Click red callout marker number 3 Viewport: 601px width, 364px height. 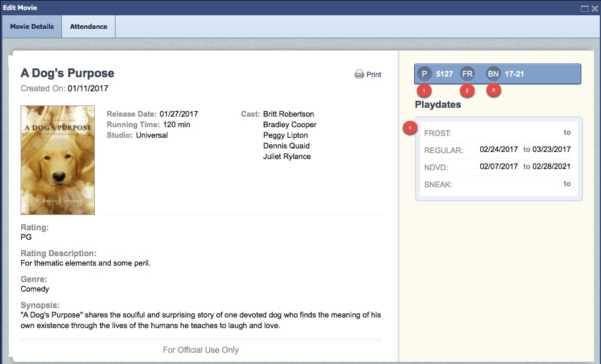[494, 91]
